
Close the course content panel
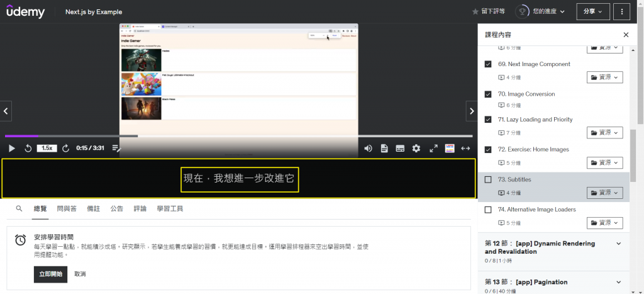click(626, 35)
